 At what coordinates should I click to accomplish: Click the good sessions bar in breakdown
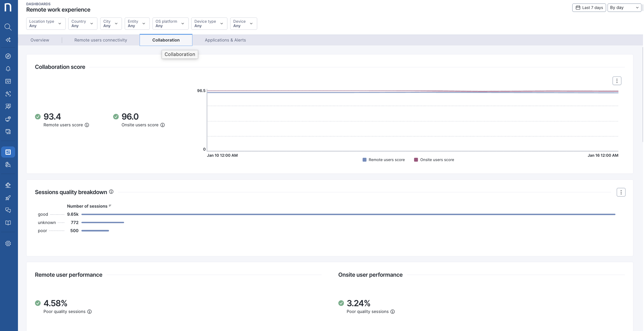pos(348,214)
